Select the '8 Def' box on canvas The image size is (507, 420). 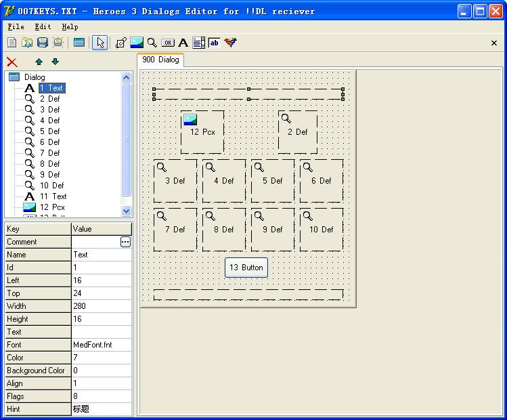tap(224, 230)
